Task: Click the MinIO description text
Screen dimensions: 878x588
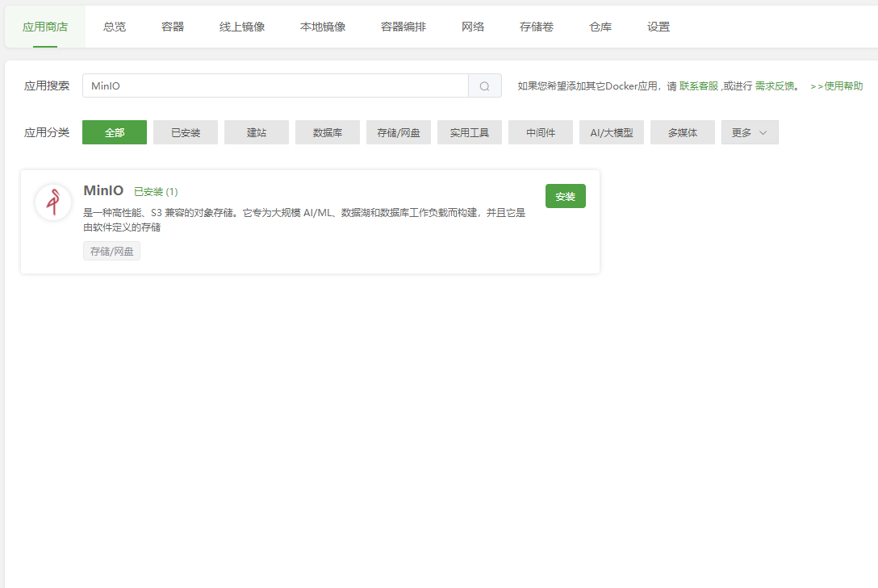Action: [x=304, y=220]
